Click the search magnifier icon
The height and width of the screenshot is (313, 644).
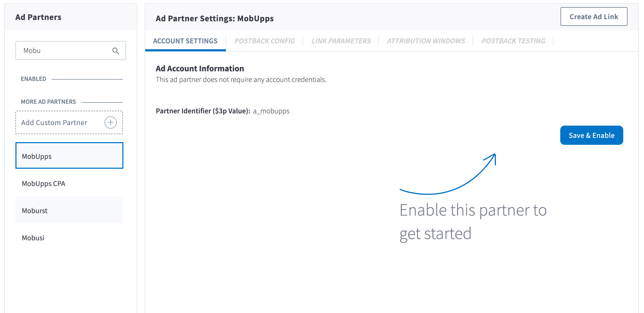(116, 51)
